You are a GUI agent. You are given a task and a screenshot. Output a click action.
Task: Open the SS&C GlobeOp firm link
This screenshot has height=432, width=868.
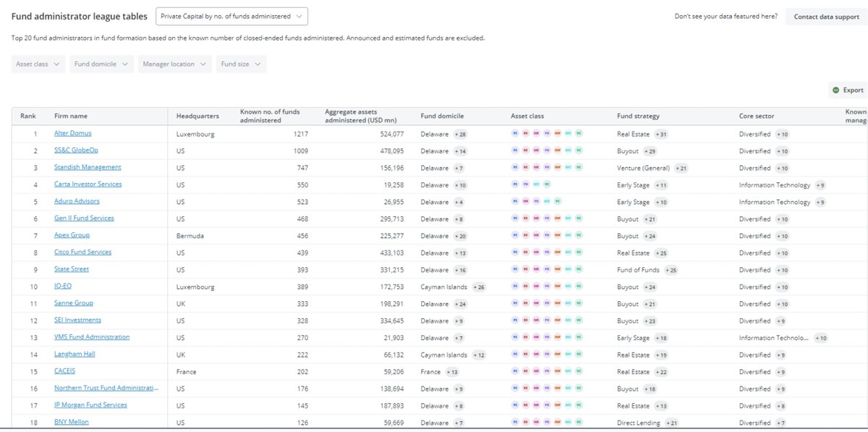[76, 151]
